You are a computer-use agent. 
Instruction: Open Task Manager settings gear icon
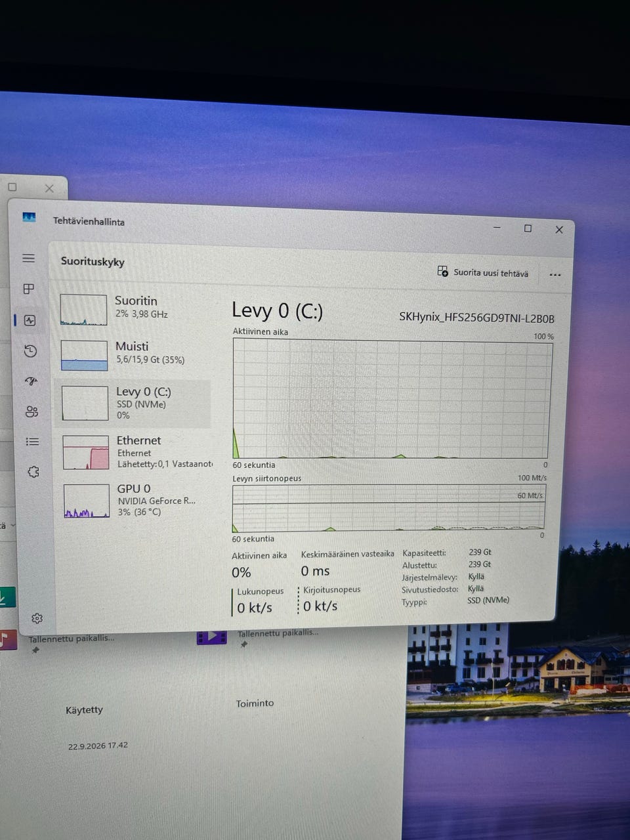click(37, 618)
